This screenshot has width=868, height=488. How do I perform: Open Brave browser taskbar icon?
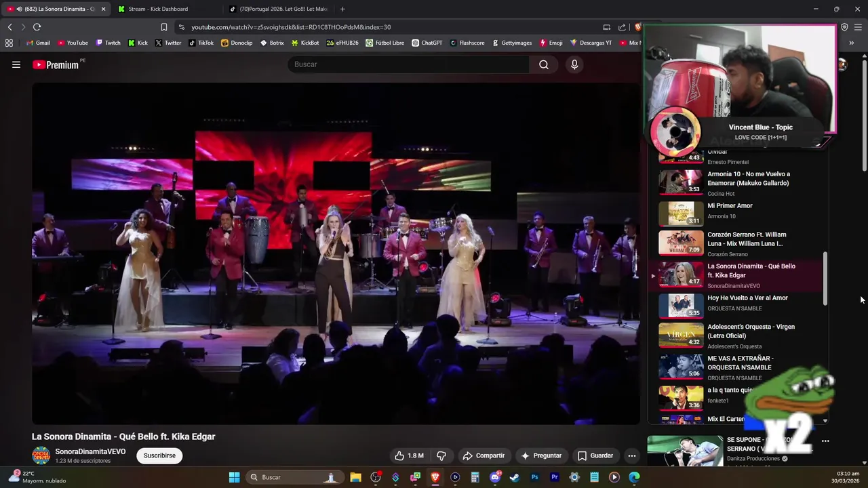(x=435, y=477)
